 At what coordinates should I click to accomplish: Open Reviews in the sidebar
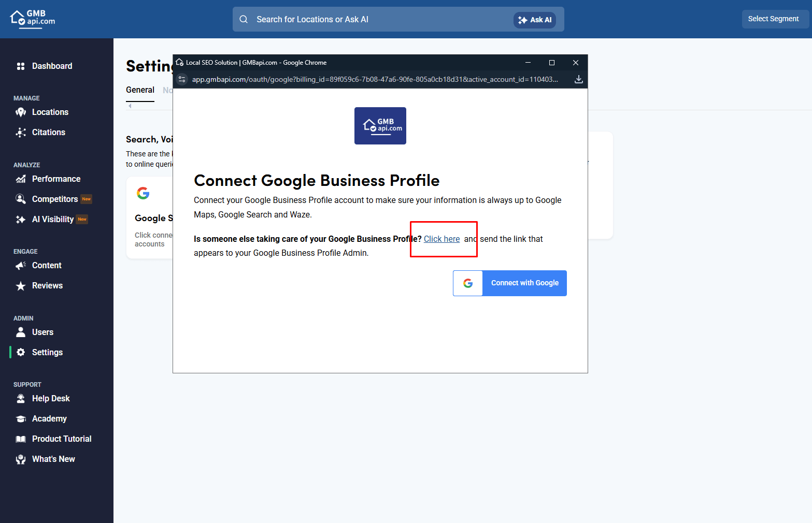point(47,286)
